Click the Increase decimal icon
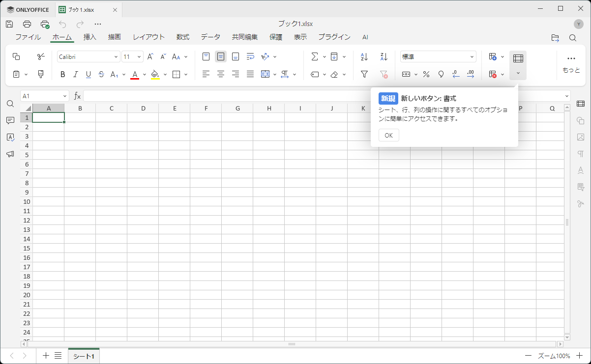591x364 pixels. point(471,74)
